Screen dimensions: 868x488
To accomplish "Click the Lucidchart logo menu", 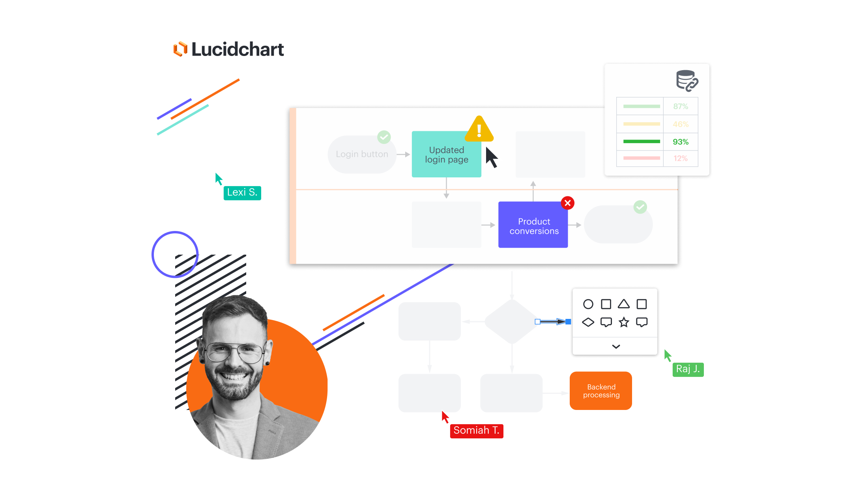I will click(228, 49).
